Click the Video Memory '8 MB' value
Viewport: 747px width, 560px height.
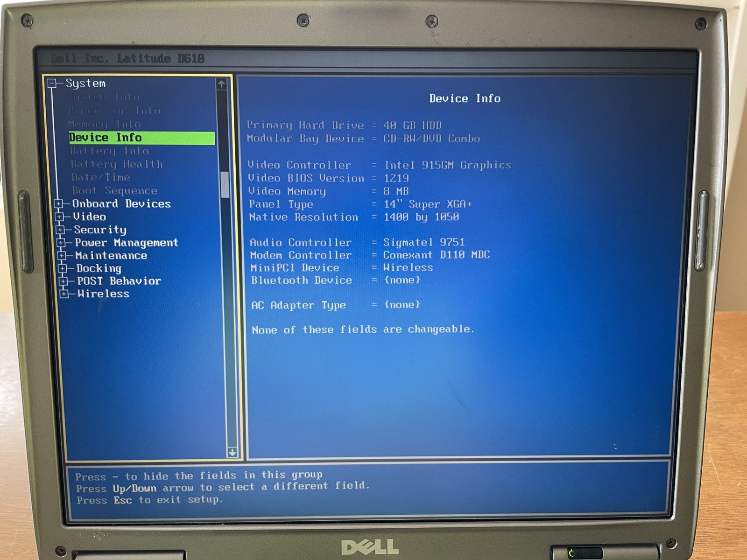(396, 191)
